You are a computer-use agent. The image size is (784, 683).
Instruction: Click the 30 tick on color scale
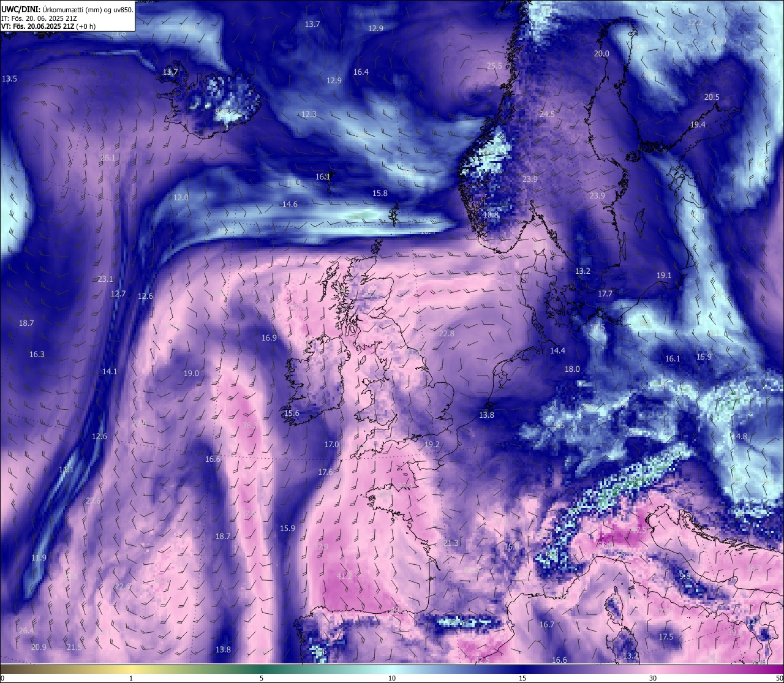pyautogui.click(x=653, y=678)
